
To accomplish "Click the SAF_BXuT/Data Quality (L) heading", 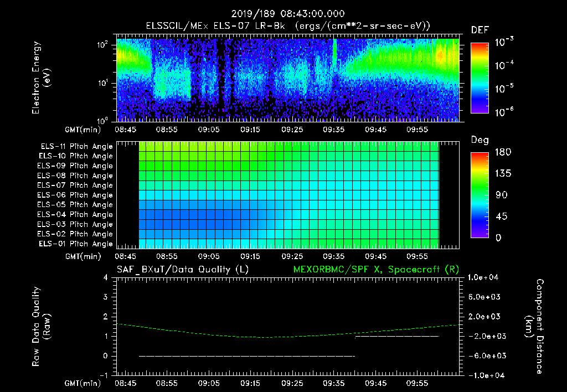I will tap(183, 270).
